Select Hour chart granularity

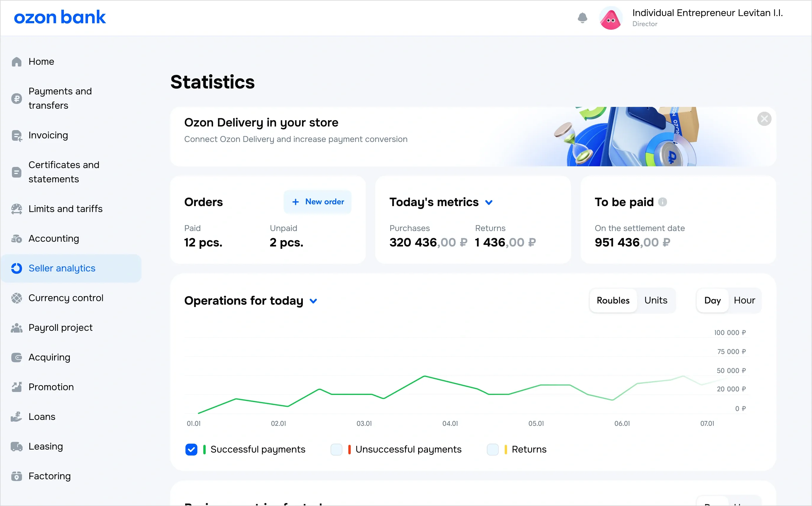coord(744,301)
